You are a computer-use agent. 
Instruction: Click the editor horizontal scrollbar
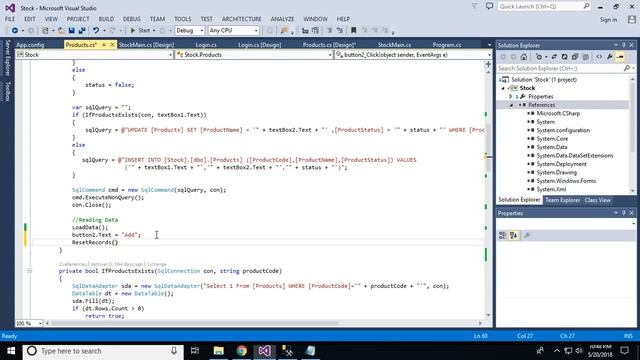tap(194, 323)
